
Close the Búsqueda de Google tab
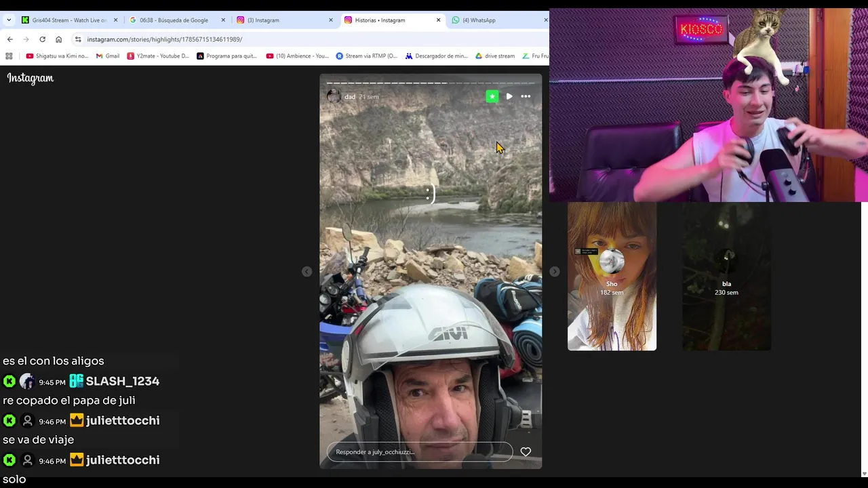(x=223, y=20)
